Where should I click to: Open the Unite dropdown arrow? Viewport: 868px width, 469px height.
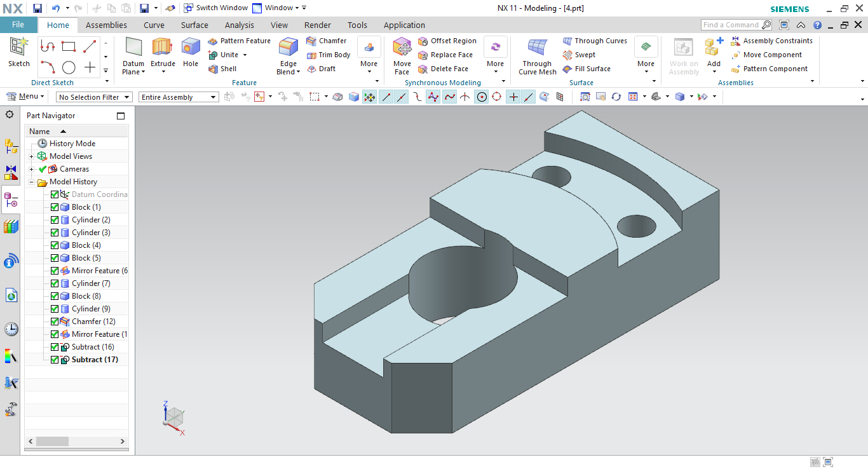pos(245,55)
